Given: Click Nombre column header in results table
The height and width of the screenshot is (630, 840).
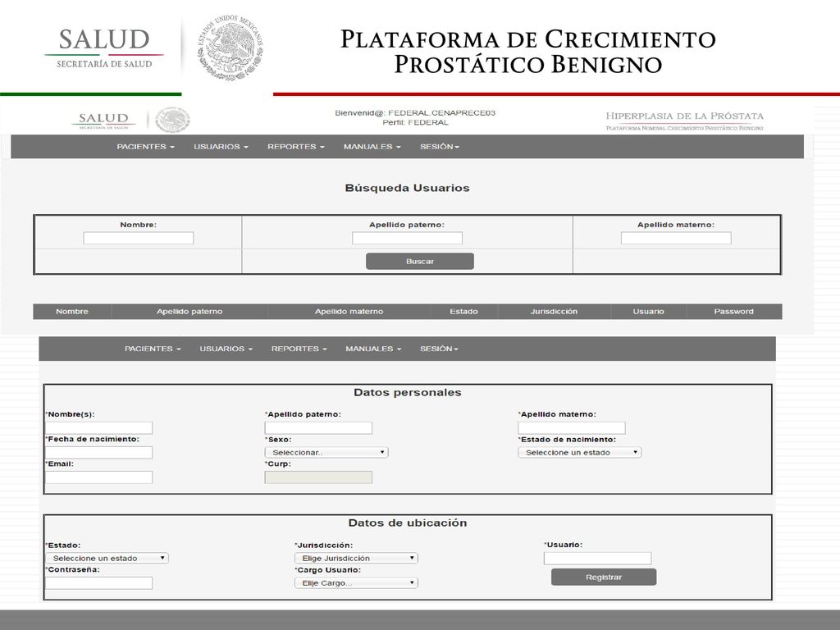Looking at the screenshot, I should pos(72,311).
